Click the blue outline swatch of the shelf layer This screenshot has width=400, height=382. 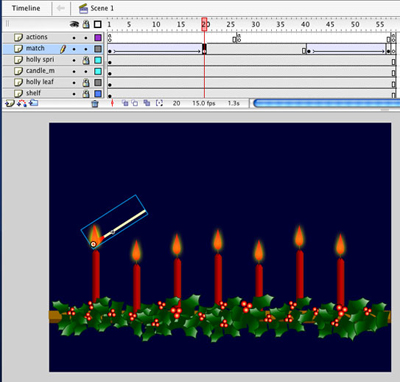pos(98,94)
